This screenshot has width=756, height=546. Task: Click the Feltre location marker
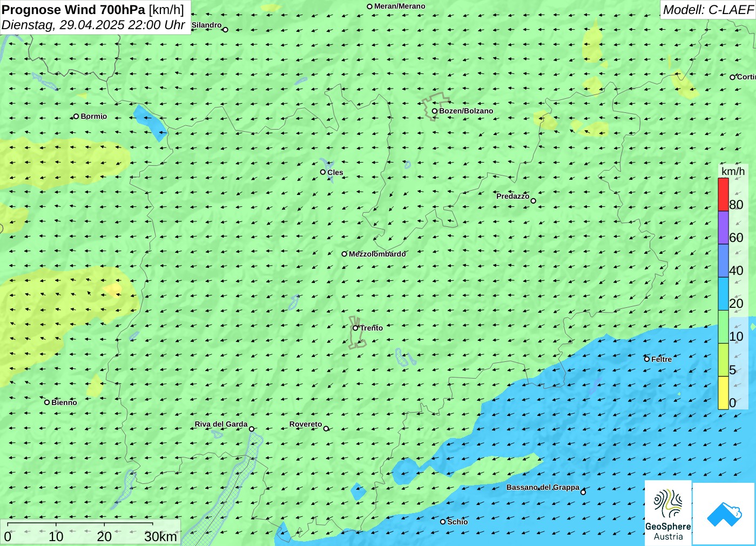pos(647,359)
